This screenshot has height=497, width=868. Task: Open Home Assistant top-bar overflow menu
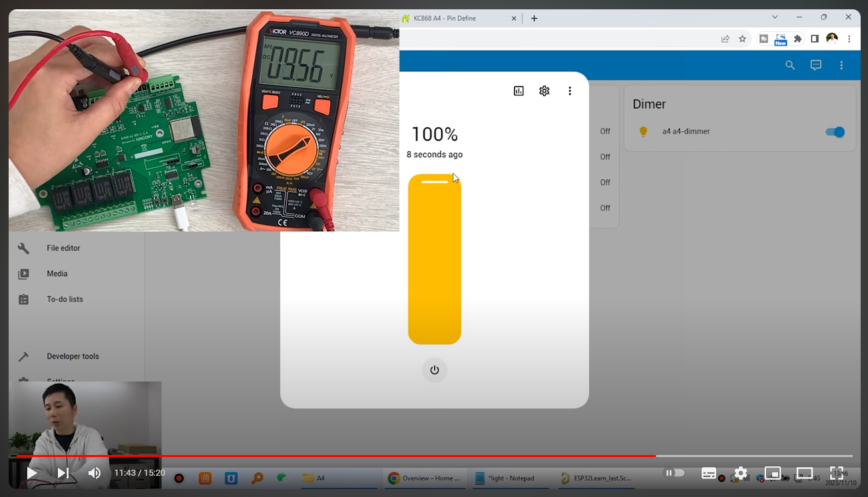click(841, 65)
